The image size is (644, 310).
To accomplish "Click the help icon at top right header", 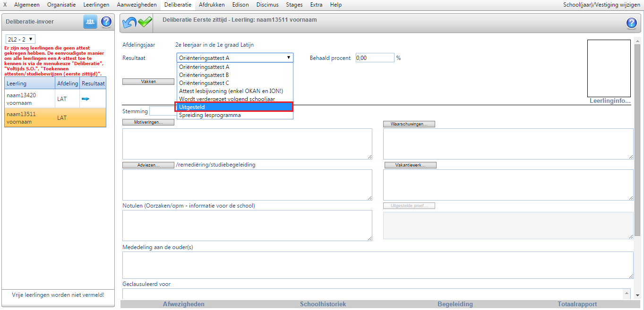I will click(631, 23).
